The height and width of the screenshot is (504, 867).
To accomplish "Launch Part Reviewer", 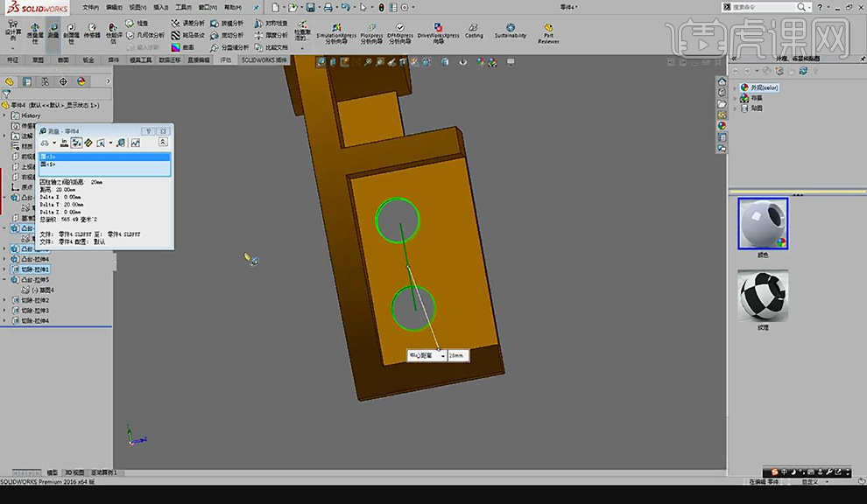I will (x=548, y=33).
